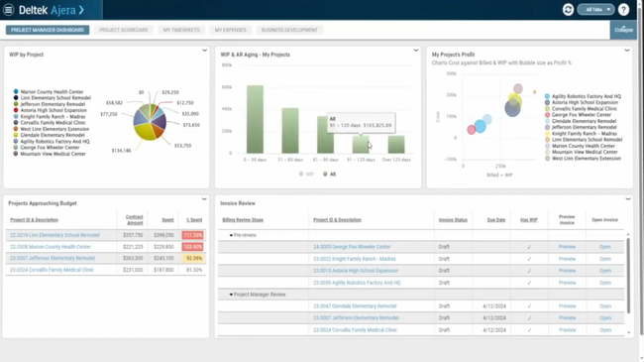Toggle the WIP series in chart legend
Viewport: 644px width, 362px height.
(x=306, y=174)
